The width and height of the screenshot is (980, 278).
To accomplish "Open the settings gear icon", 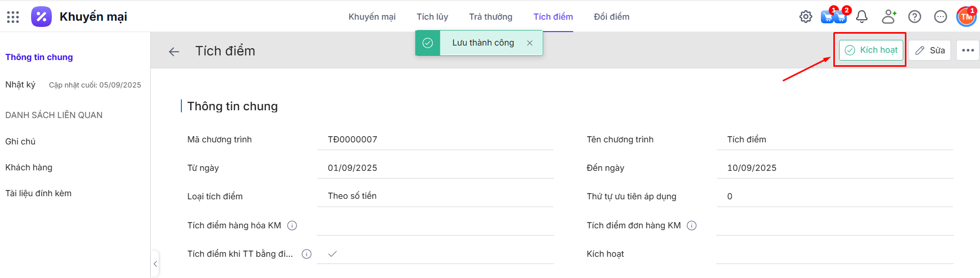I will point(805,17).
